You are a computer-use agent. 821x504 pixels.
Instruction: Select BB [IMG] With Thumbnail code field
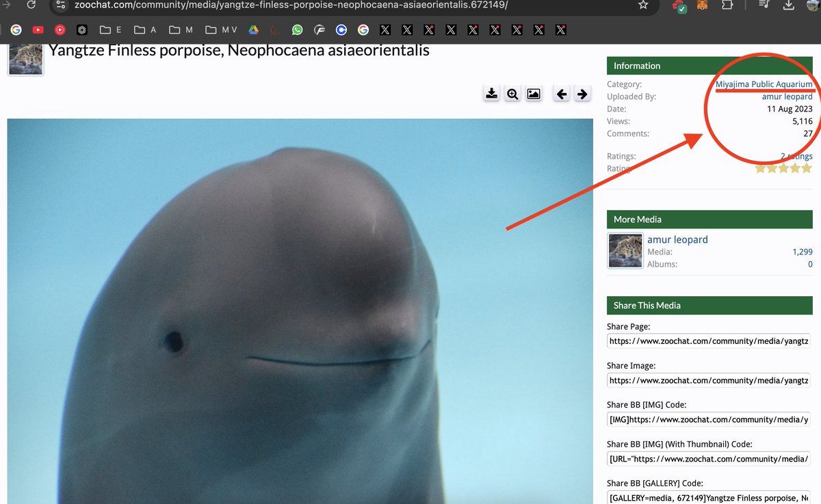[709, 458]
